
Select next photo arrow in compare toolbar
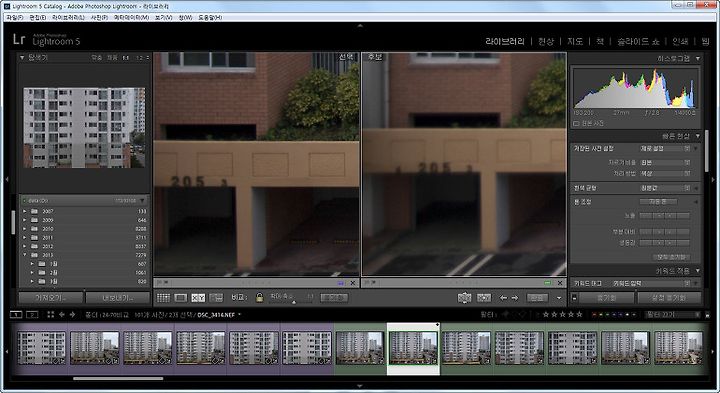(515, 298)
